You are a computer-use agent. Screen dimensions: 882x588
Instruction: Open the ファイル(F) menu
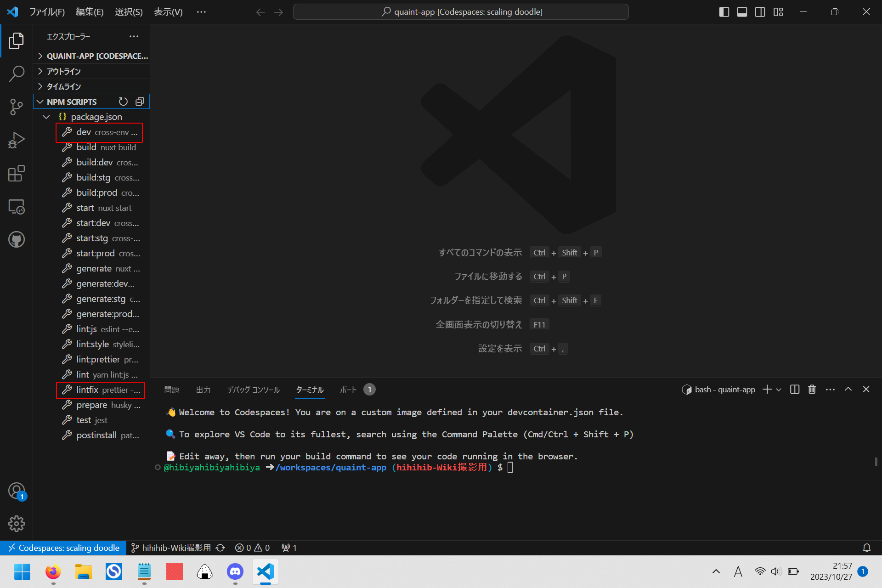47,12
